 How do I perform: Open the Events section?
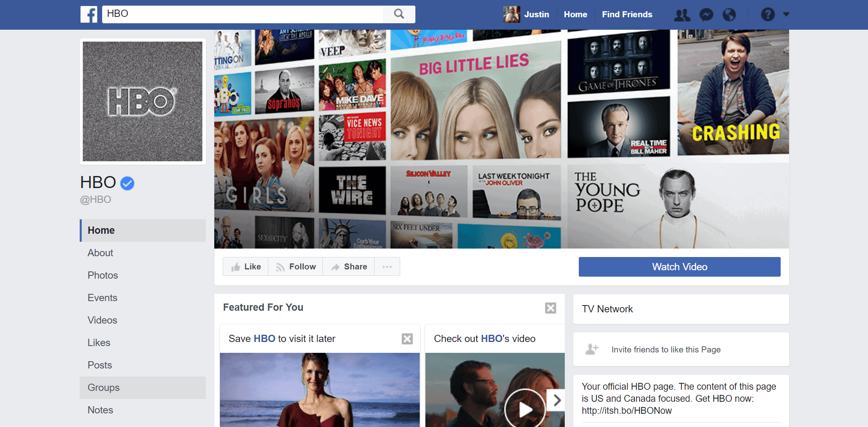click(x=143, y=298)
